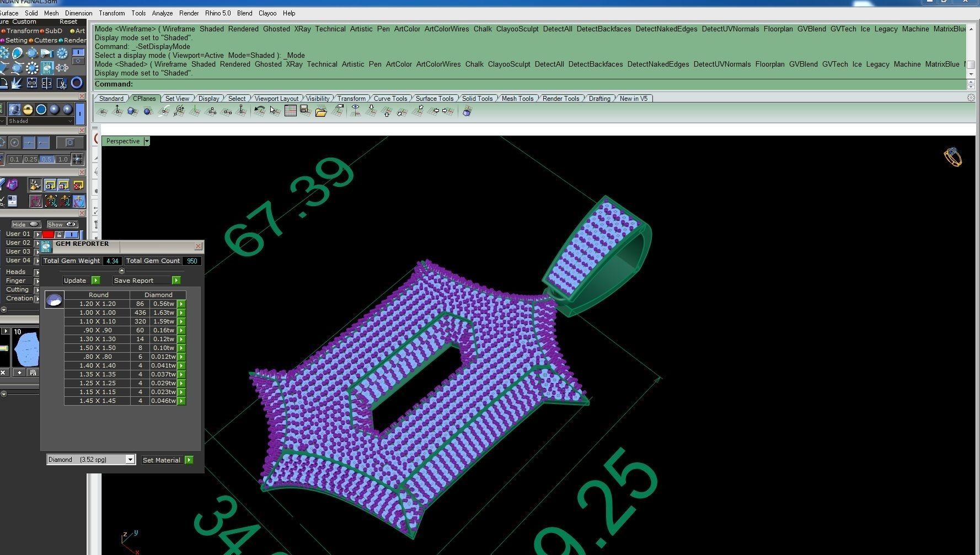Click the Reset button in top left panel
This screenshot has width=980, height=555.
pyautogui.click(x=68, y=22)
